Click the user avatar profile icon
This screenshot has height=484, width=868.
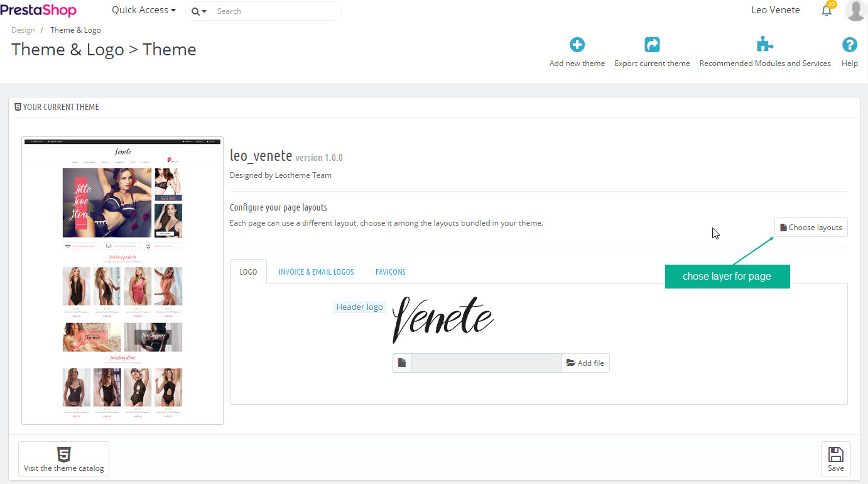[x=855, y=11]
